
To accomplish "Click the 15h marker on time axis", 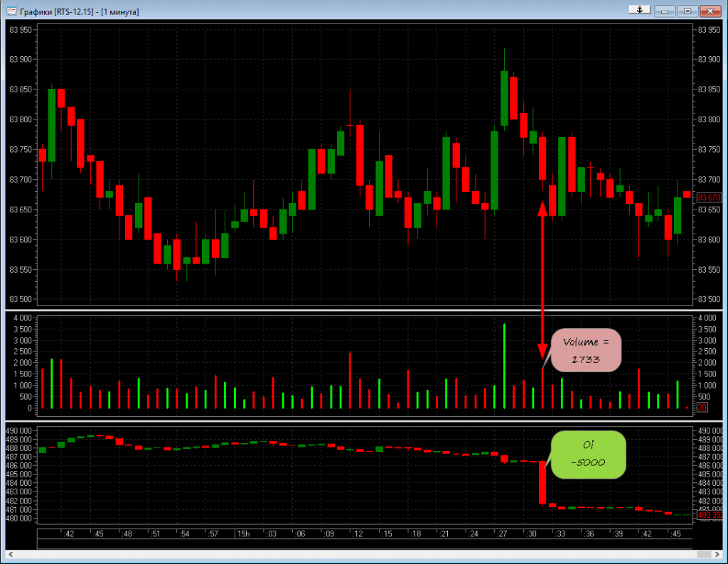I will pyautogui.click(x=243, y=534).
